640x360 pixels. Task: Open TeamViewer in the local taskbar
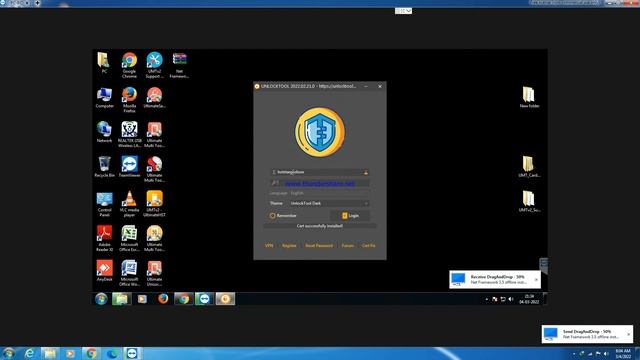click(131, 353)
